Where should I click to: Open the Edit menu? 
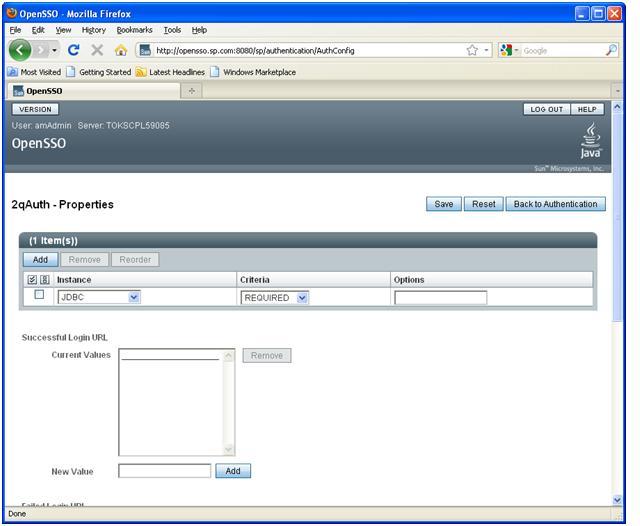38,30
